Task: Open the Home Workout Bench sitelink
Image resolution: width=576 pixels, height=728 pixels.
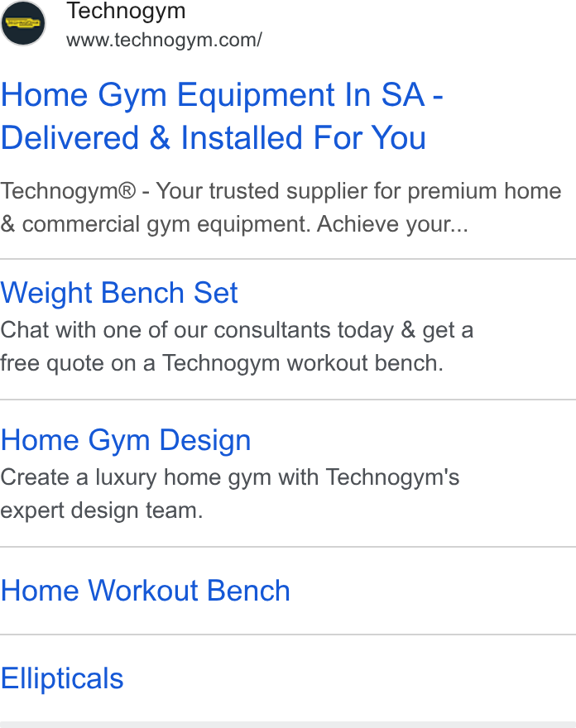Action: (146, 591)
